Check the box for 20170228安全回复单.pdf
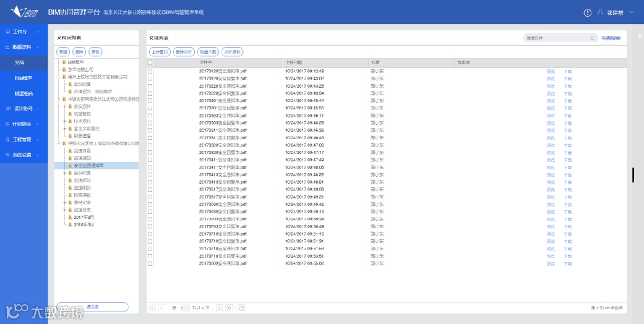This screenshot has height=324, width=644. [150, 93]
